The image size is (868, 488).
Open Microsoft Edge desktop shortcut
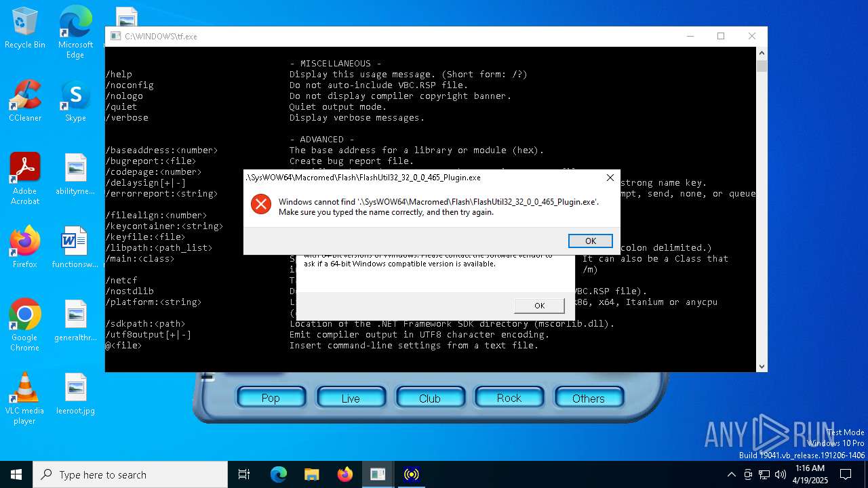75,33
